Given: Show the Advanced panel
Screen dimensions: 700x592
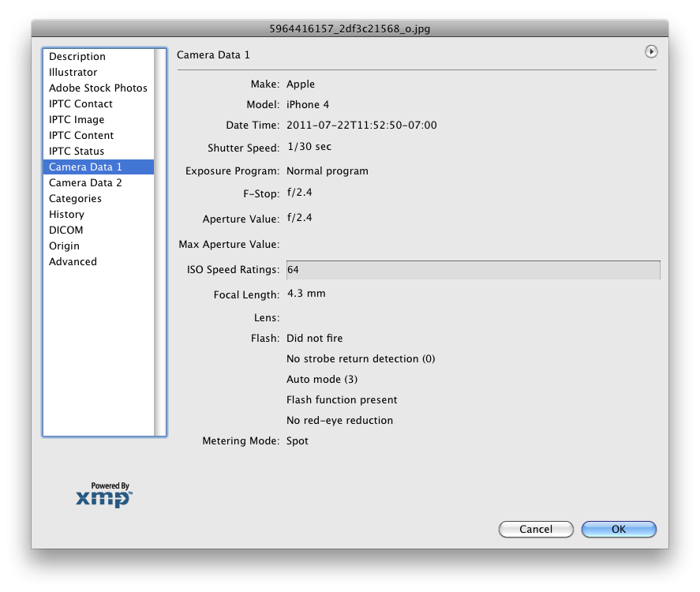Looking at the screenshot, I should 99,261.
